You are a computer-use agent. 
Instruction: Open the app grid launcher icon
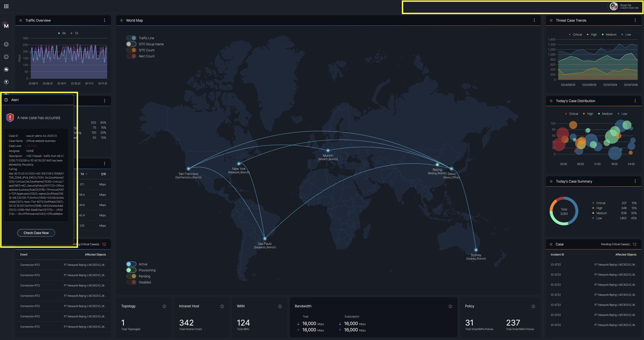click(x=6, y=6)
